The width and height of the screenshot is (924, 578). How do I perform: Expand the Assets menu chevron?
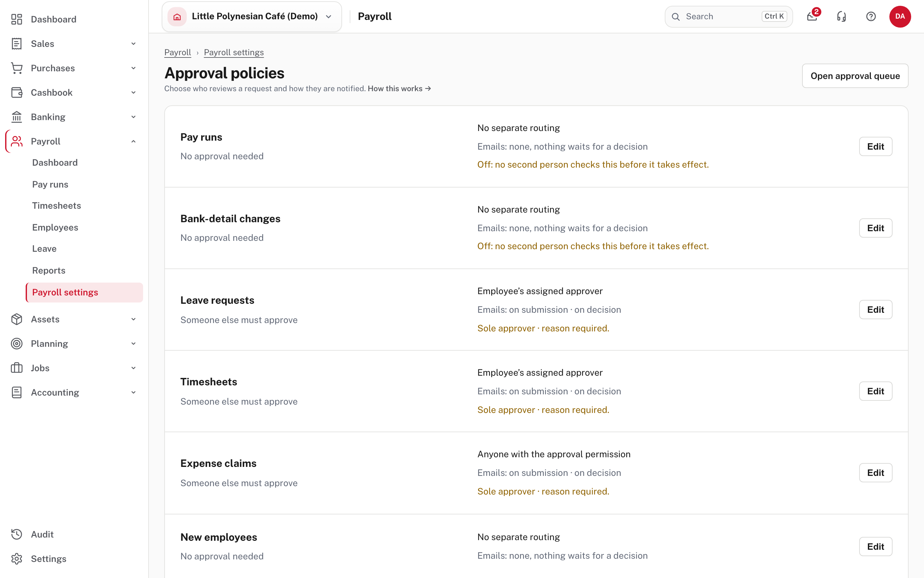pos(133,319)
